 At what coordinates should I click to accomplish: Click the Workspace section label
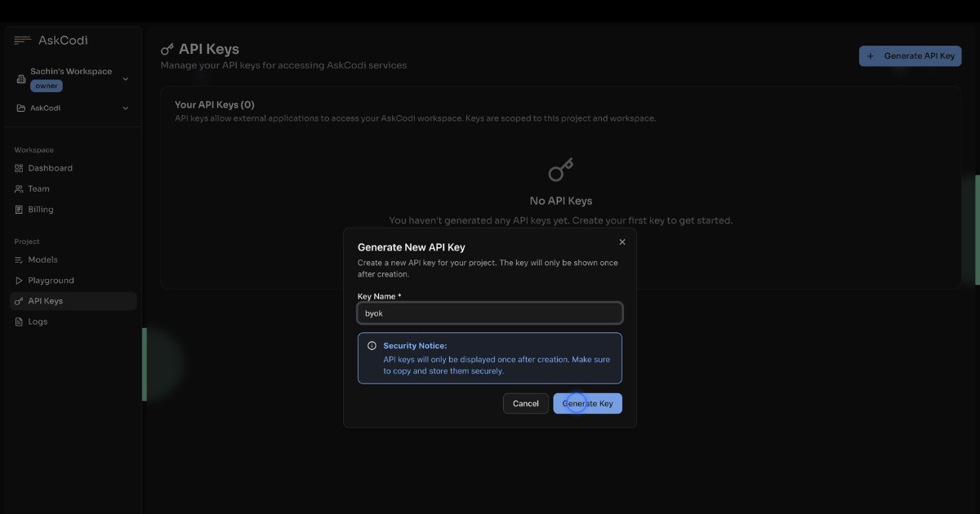(34, 150)
